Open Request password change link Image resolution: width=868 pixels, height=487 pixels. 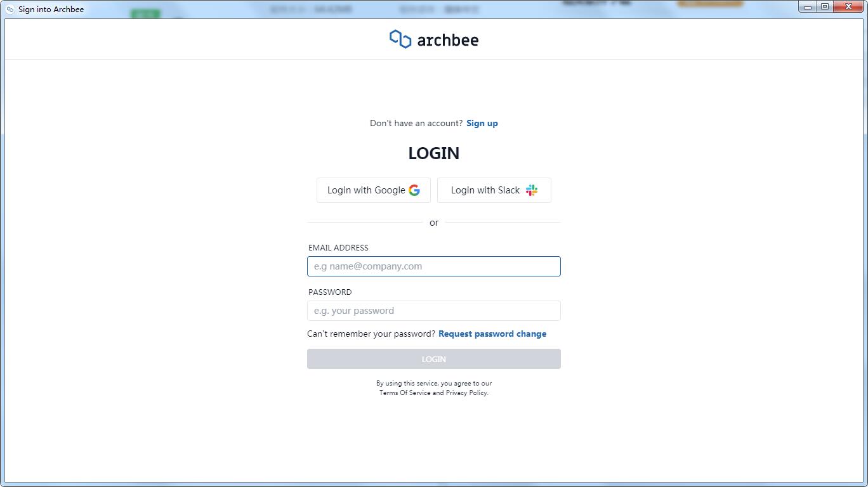point(492,334)
